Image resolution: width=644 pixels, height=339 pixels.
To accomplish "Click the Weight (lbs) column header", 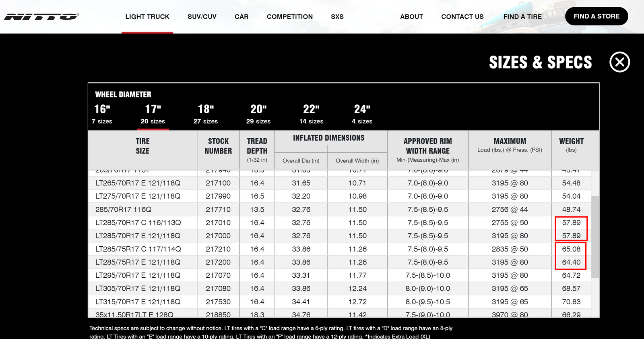I will coord(571,145).
